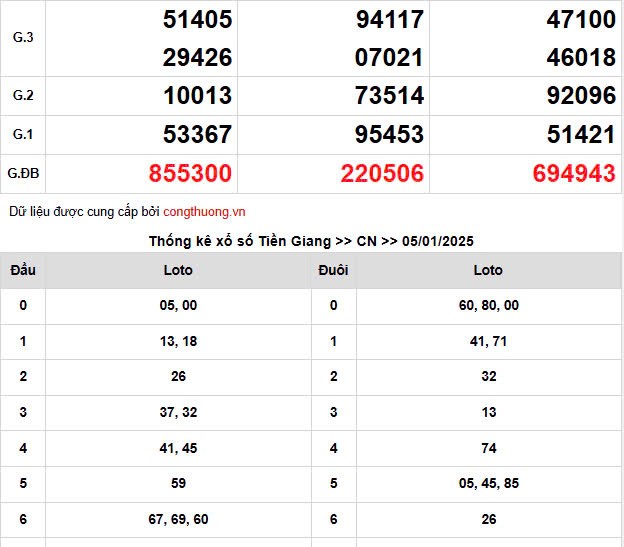The height and width of the screenshot is (547, 624).
Task: Click G.1 result 95453
Action: [x=389, y=135]
